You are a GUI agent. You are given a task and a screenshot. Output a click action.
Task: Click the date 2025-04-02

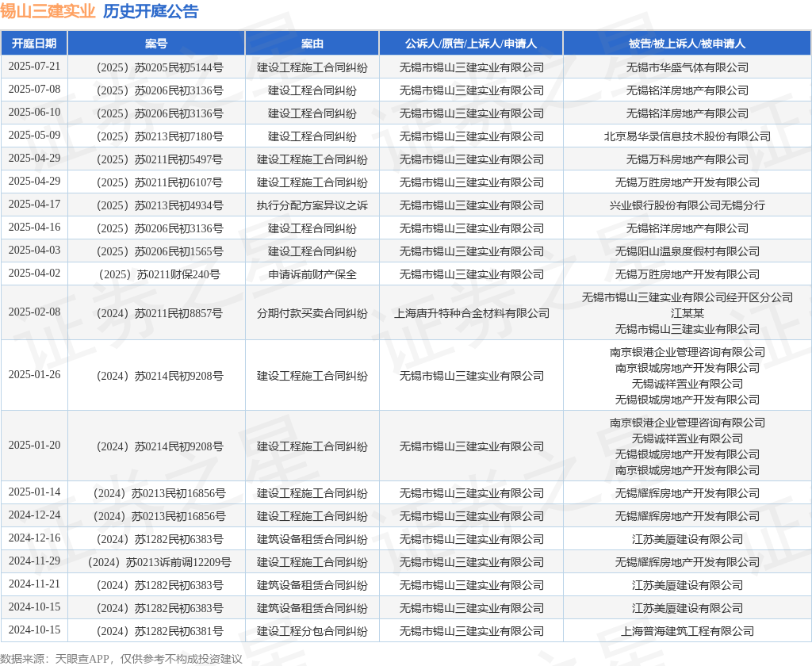point(34,273)
